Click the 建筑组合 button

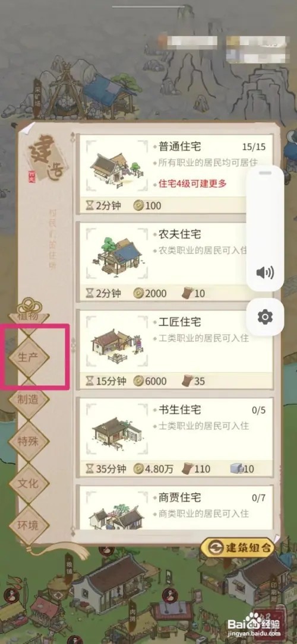click(238, 547)
